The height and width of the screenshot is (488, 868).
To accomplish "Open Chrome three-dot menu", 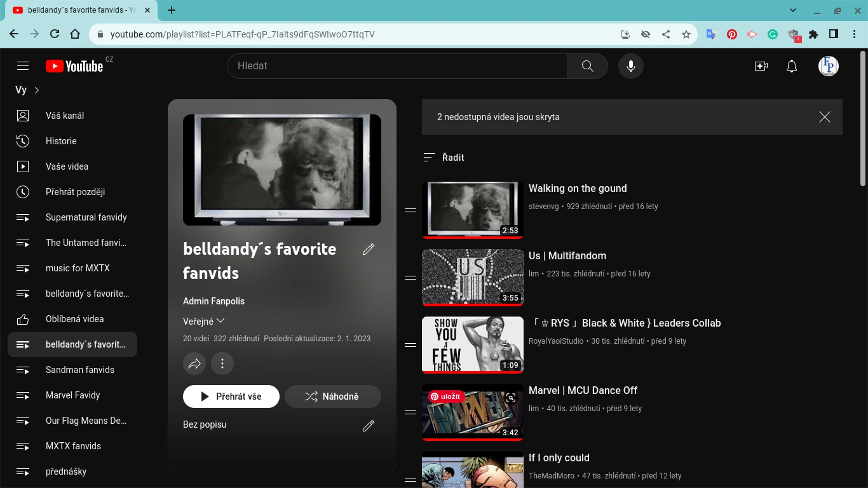I will [x=854, y=34].
